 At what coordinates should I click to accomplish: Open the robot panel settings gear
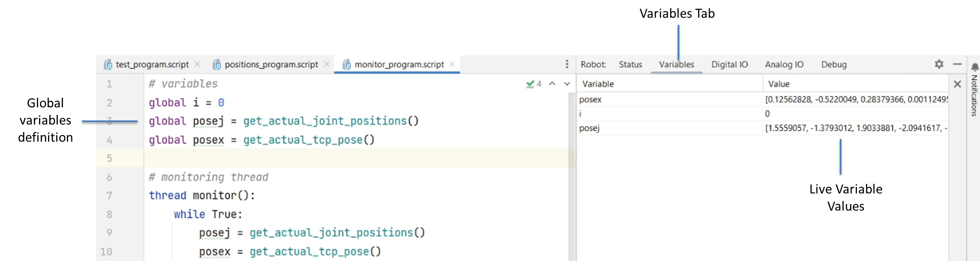tap(939, 64)
